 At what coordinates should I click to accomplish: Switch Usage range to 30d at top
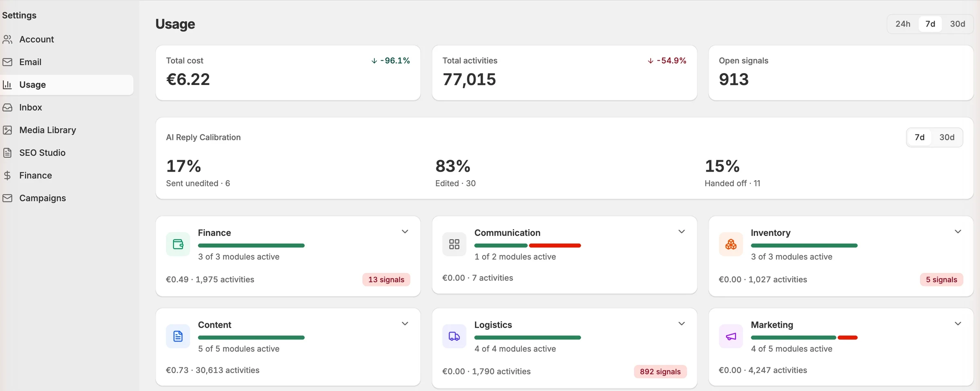(x=958, y=24)
